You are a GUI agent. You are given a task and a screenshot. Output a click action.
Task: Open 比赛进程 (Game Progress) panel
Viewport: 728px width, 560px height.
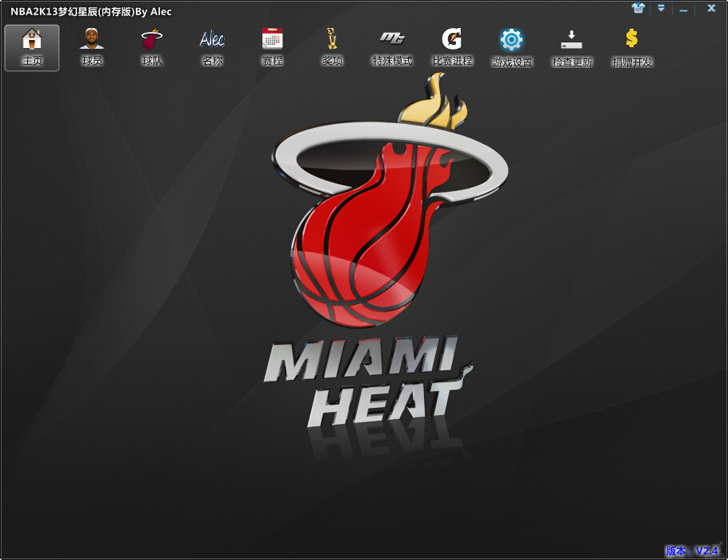click(452, 46)
